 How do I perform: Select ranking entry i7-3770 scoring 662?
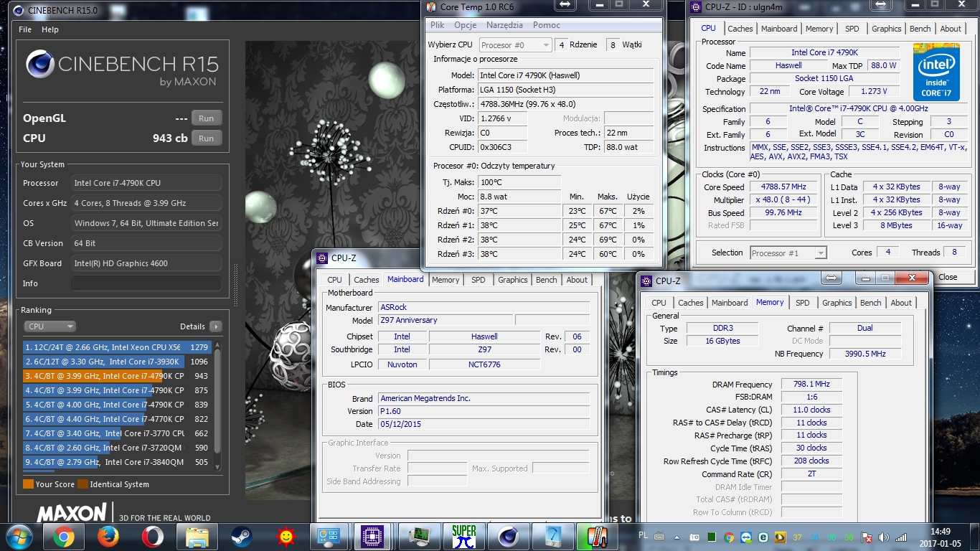tap(118, 433)
